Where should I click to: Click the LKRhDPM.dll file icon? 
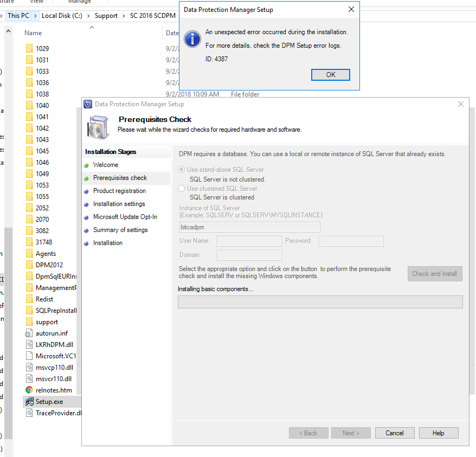click(29, 345)
